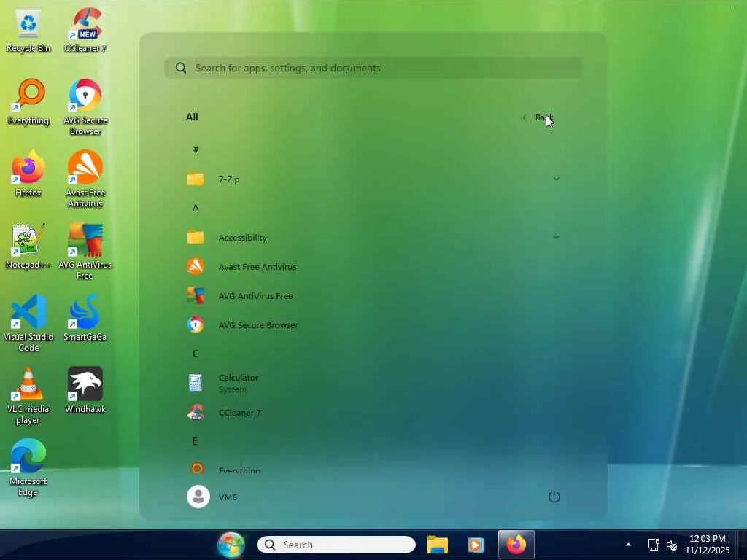747x560 pixels.
Task: Open the VM6 user account menu
Action: [x=212, y=497]
